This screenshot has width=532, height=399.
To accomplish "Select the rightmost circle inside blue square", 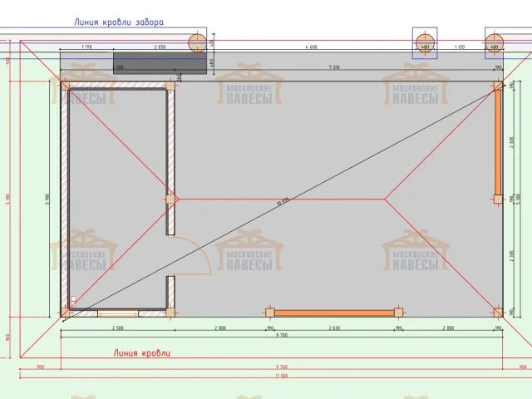I will [x=495, y=42].
